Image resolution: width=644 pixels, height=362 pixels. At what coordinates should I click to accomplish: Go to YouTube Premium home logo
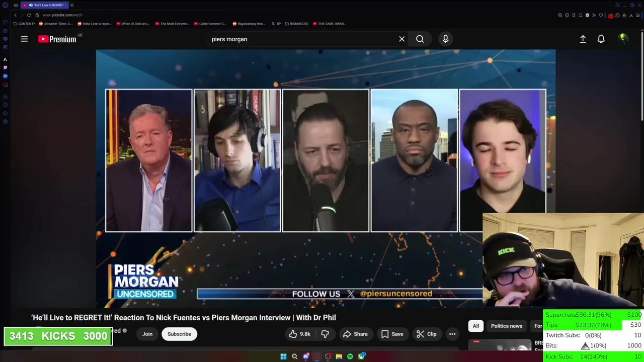(57, 39)
